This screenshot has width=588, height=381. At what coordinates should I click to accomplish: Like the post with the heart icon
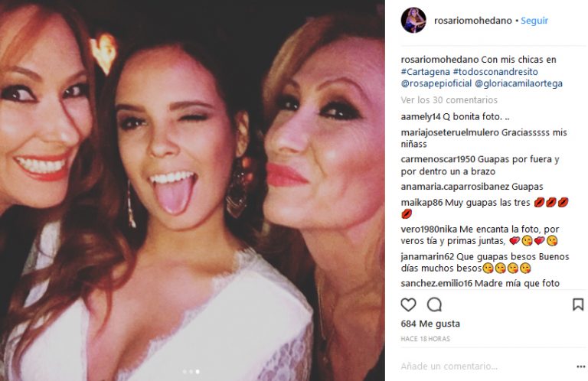(408, 305)
